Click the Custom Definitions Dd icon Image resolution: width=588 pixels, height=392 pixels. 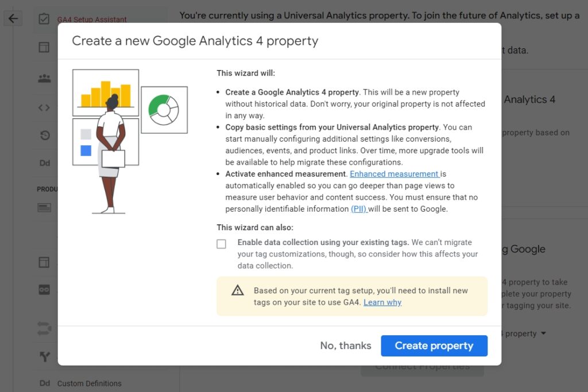click(44, 383)
